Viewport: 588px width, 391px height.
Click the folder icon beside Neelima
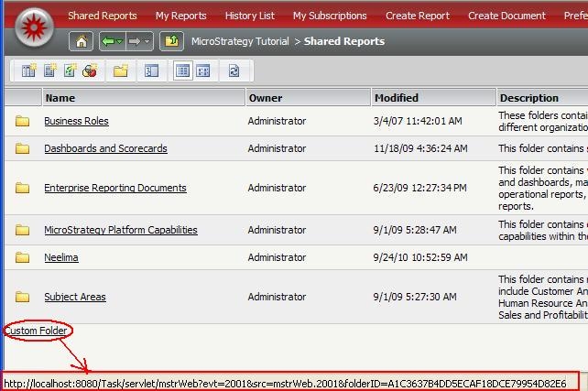(x=23, y=257)
